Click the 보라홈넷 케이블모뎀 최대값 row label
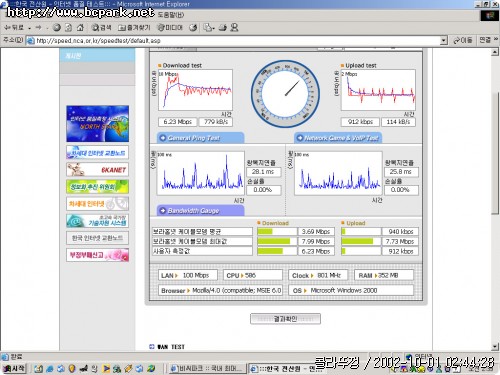 click(x=202, y=241)
